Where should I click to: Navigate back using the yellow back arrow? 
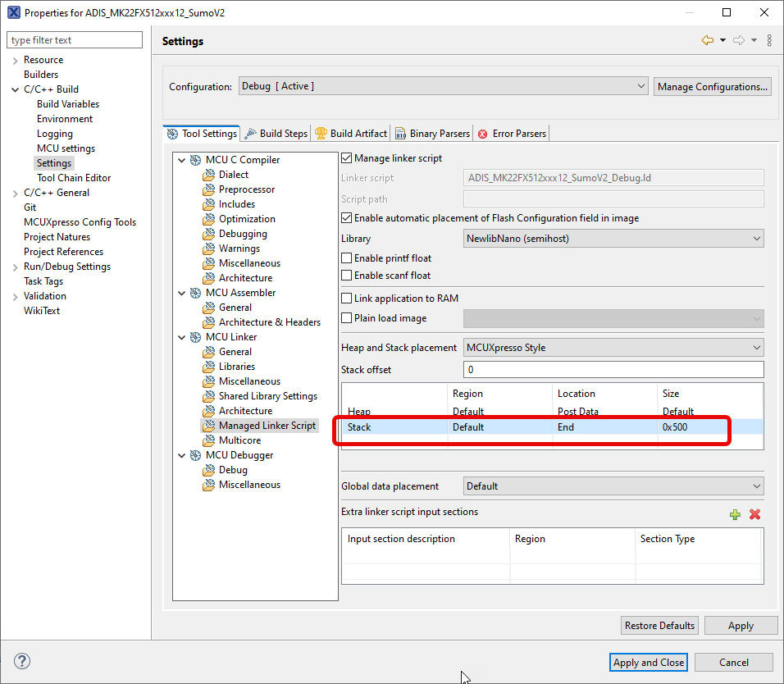pos(706,39)
